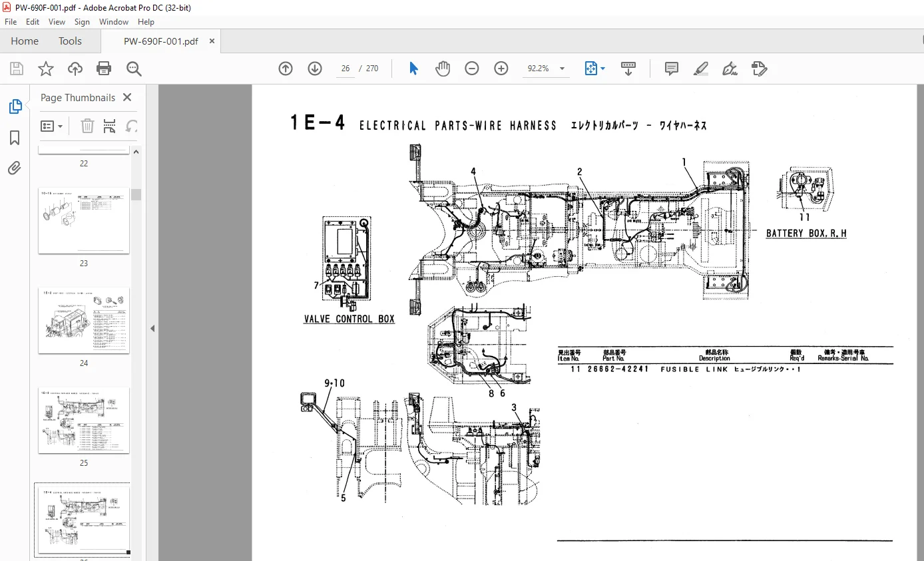Open the find text magnifier tool
924x561 pixels.
134,69
